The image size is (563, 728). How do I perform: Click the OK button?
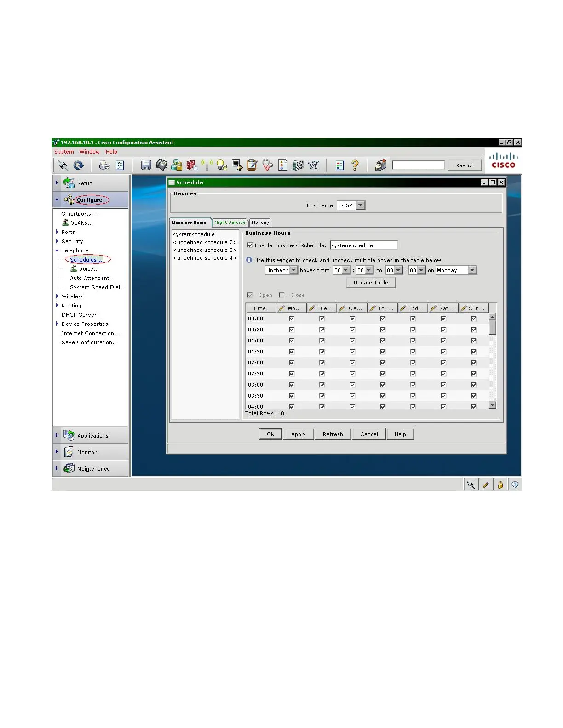click(270, 434)
